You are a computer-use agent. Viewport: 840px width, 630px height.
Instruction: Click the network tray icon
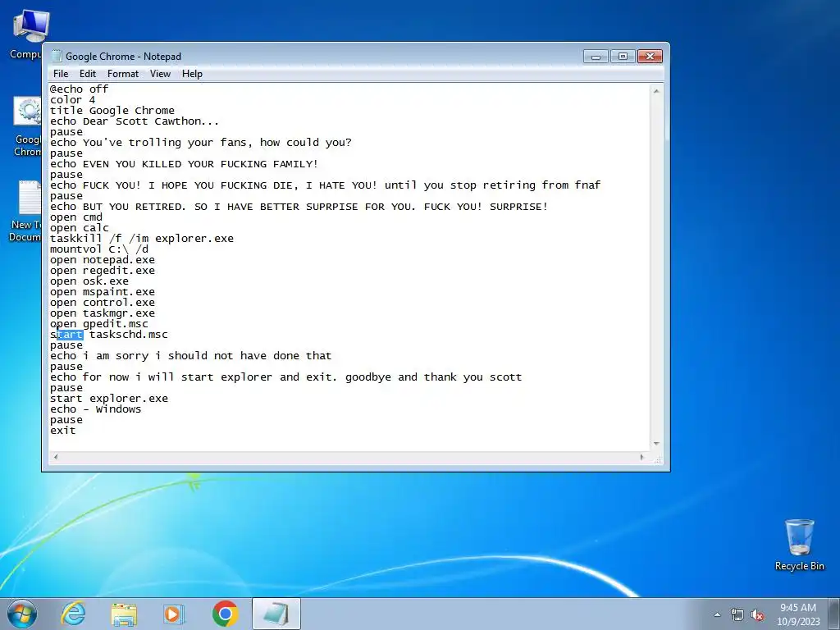pyautogui.click(x=737, y=615)
